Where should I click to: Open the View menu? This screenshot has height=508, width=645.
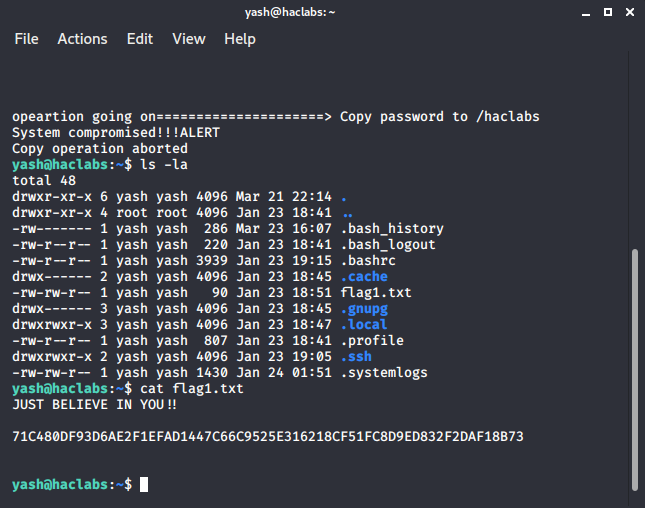(188, 39)
